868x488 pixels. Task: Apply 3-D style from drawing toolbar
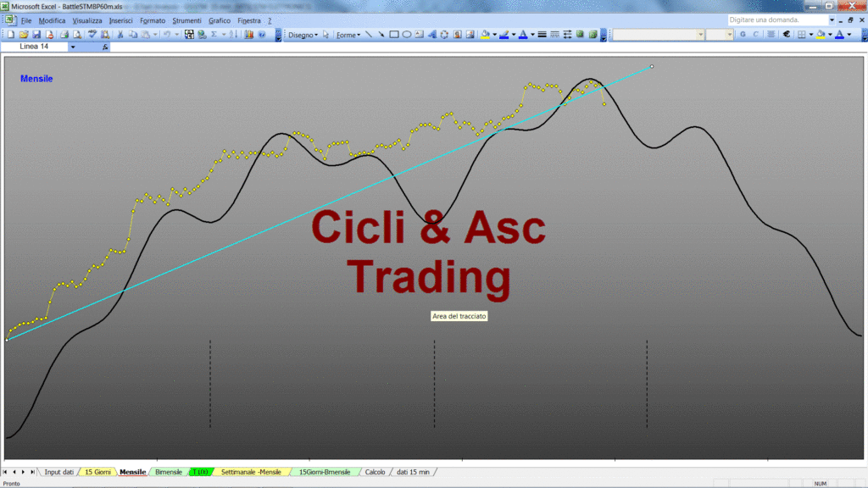[593, 34]
